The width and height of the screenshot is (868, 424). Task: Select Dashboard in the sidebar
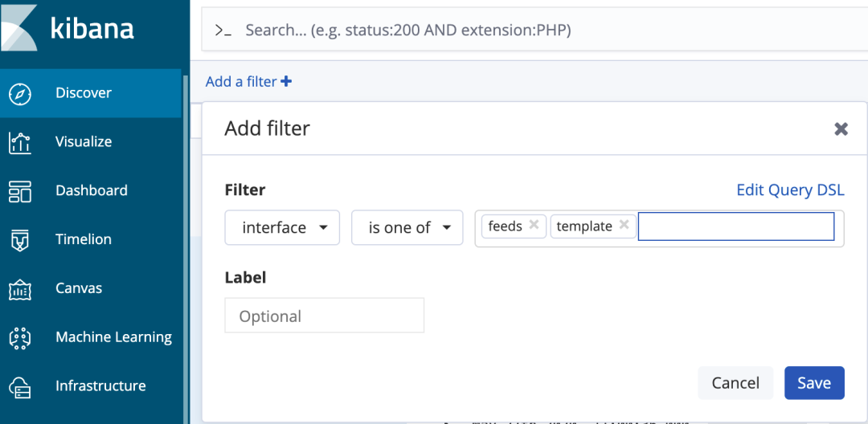(92, 190)
